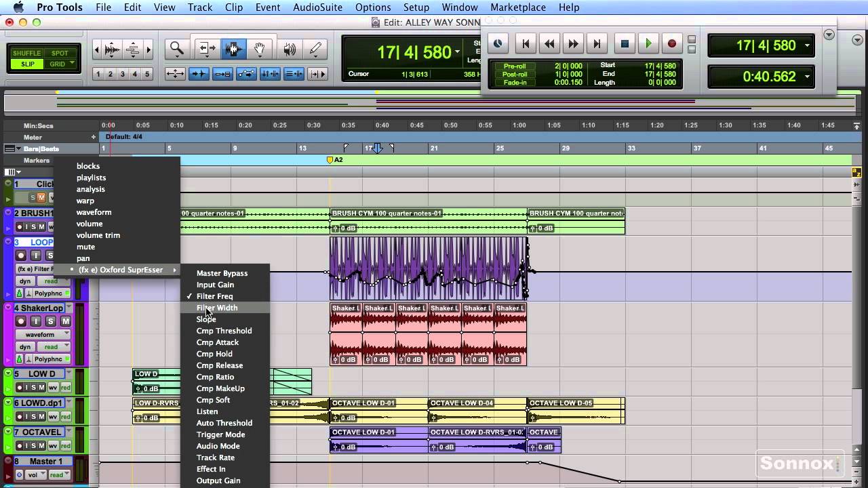Switch to Slip edit mode
Image resolution: width=868 pixels, height=488 pixels.
(x=27, y=64)
